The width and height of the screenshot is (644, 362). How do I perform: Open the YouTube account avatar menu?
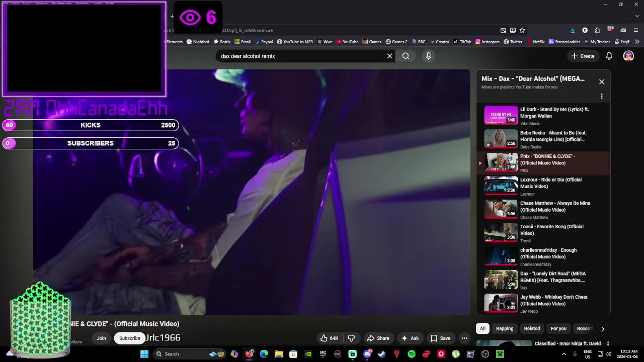[x=628, y=56]
